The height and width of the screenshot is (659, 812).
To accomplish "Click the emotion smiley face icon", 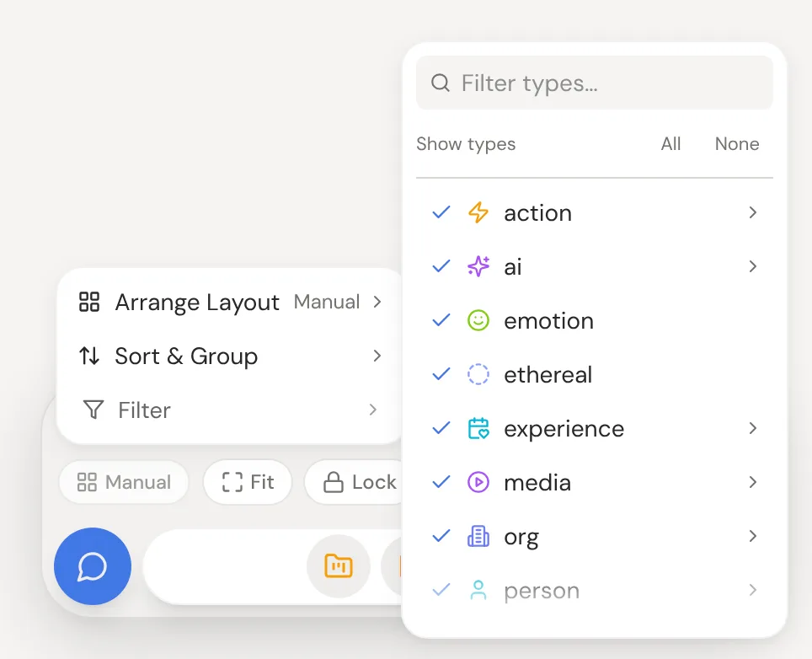I will tap(478, 320).
